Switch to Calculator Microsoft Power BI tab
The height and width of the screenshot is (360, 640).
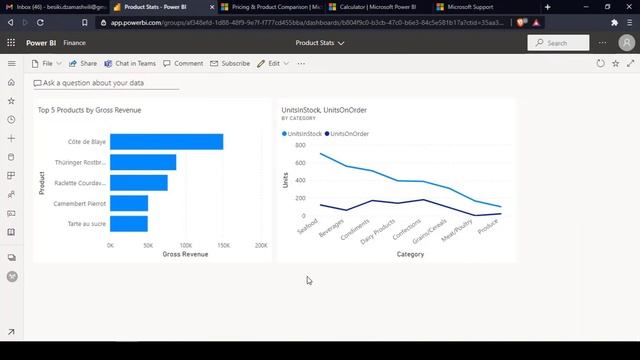pyautogui.click(x=378, y=7)
